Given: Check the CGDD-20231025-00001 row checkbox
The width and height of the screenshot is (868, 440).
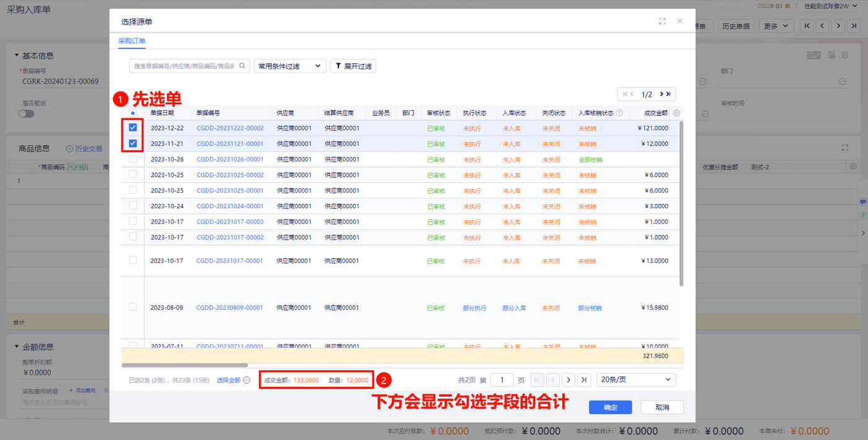Looking at the screenshot, I should pyautogui.click(x=133, y=190).
